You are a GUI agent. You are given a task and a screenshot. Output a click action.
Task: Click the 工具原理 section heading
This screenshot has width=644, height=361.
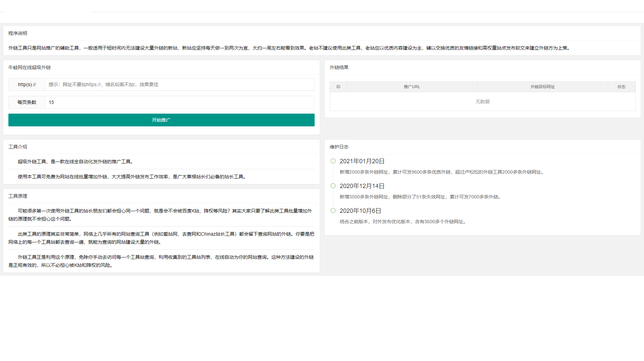[x=18, y=196]
